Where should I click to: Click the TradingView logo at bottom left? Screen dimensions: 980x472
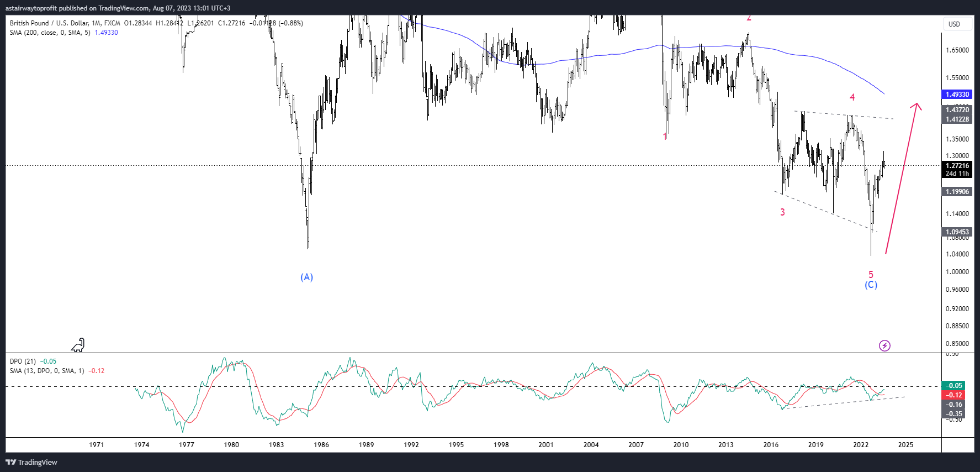point(31,462)
